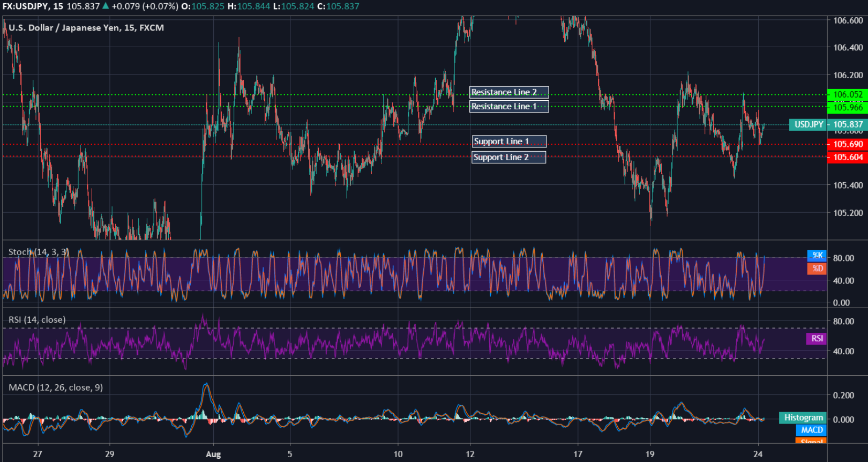The height and width of the screenshot is (462, 868).
Task: Click the USDJPY 105.837 current price label
Action: (828, 124)
